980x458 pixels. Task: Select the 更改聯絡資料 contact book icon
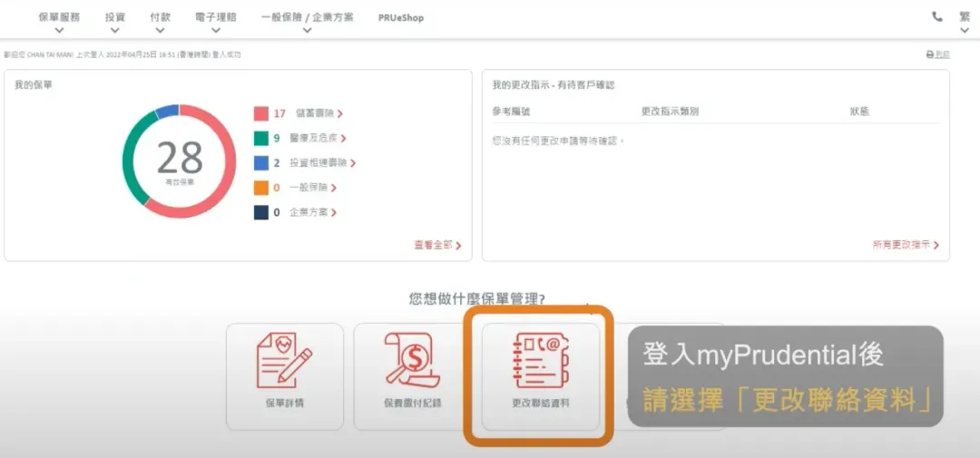click(540, 361)
